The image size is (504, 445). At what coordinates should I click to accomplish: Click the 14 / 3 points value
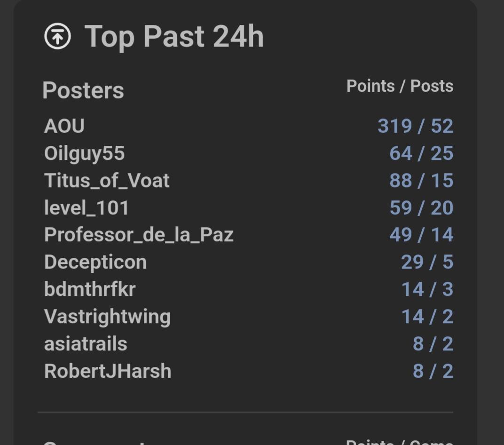pos(427,289)
